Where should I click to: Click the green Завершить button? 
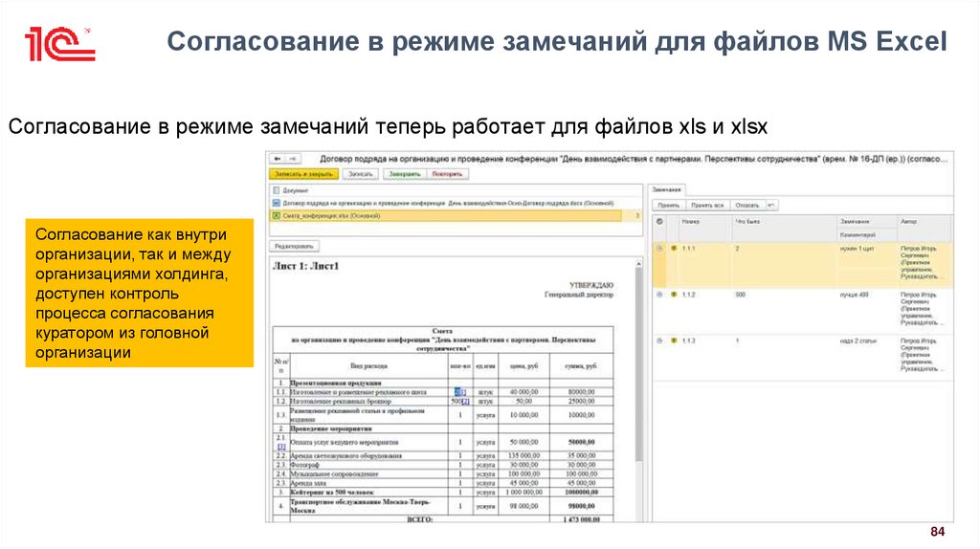405,174
